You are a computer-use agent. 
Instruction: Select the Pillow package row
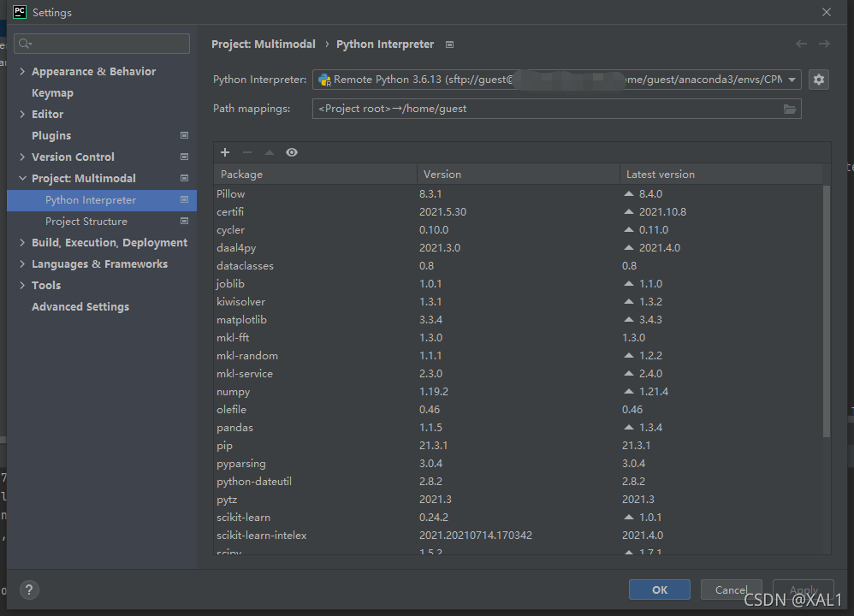coord(518,194)
